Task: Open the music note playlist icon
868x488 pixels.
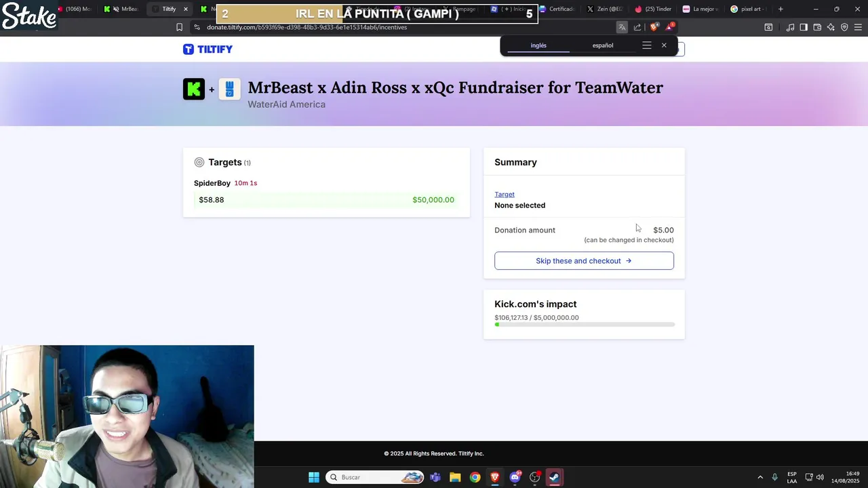Action: 790,27
